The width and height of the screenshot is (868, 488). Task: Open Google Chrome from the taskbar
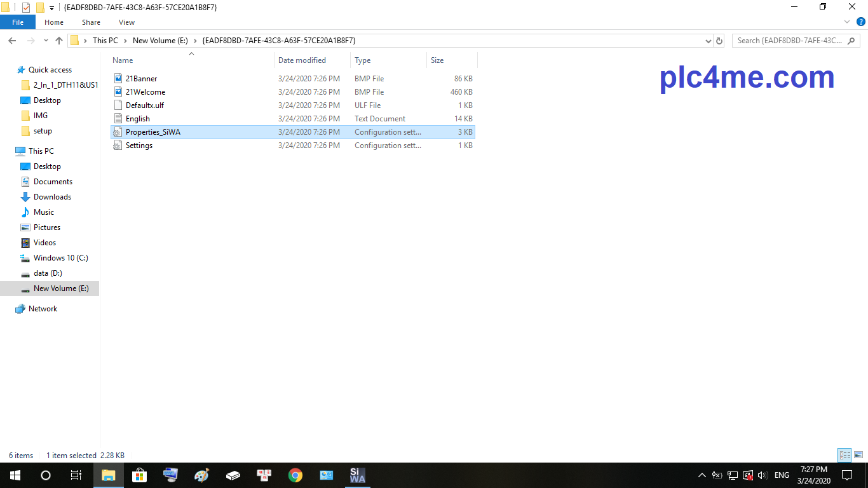click(x=295, y=475)
